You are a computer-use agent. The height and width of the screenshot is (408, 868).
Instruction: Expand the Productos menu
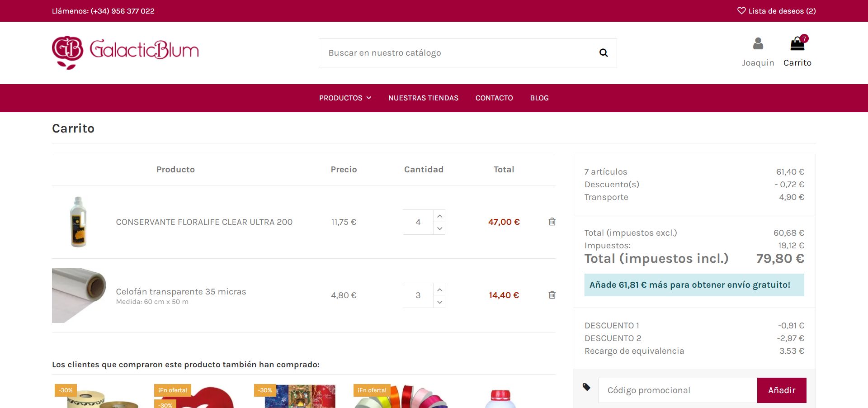(x=345, y=98)
